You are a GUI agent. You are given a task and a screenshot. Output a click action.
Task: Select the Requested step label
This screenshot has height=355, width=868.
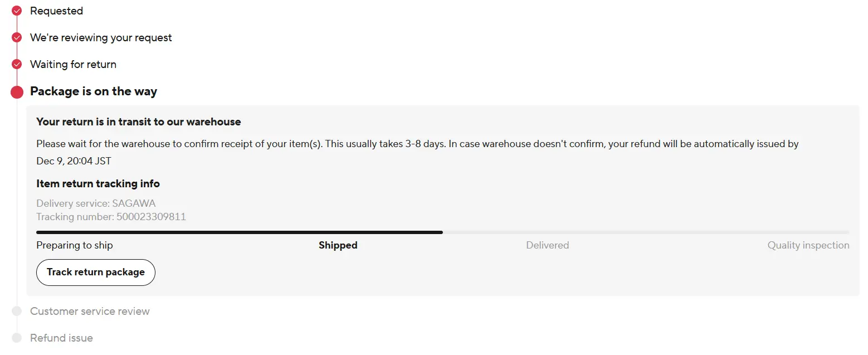point(56,11)
